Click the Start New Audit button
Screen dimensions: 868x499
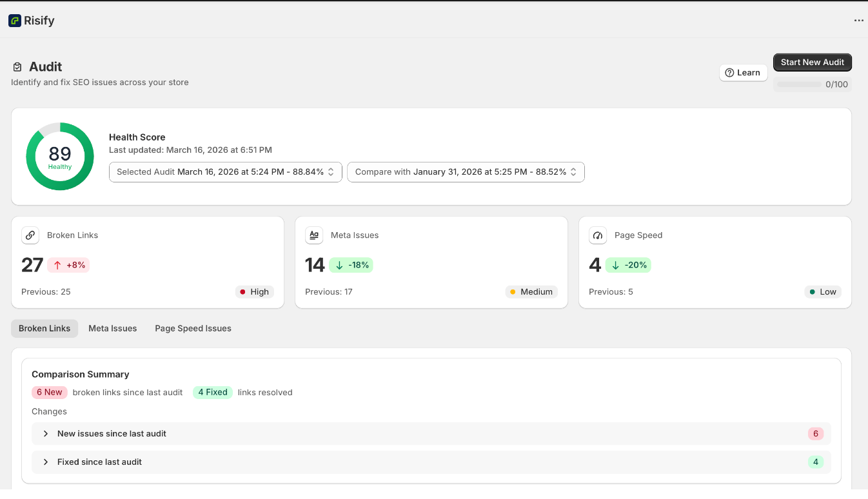[x=812, y=63]
